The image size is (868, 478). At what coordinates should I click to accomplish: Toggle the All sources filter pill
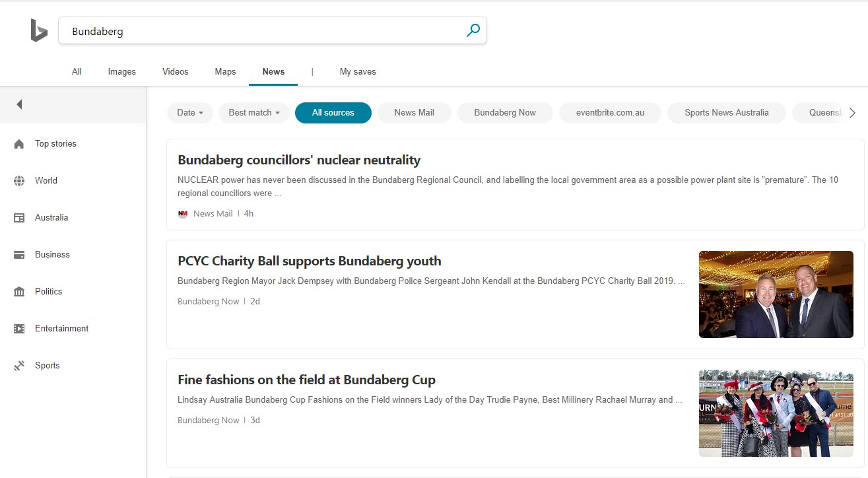333,112
